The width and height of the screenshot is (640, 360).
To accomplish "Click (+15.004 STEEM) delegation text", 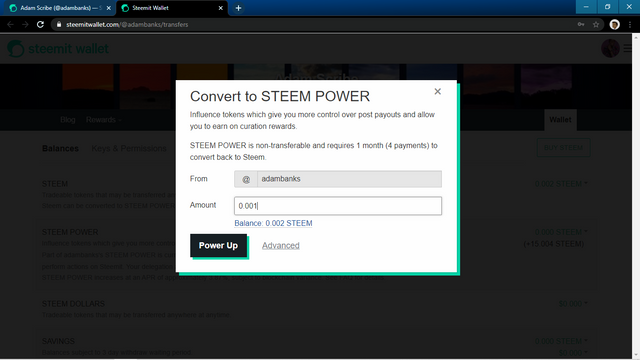I will [553, 244].
